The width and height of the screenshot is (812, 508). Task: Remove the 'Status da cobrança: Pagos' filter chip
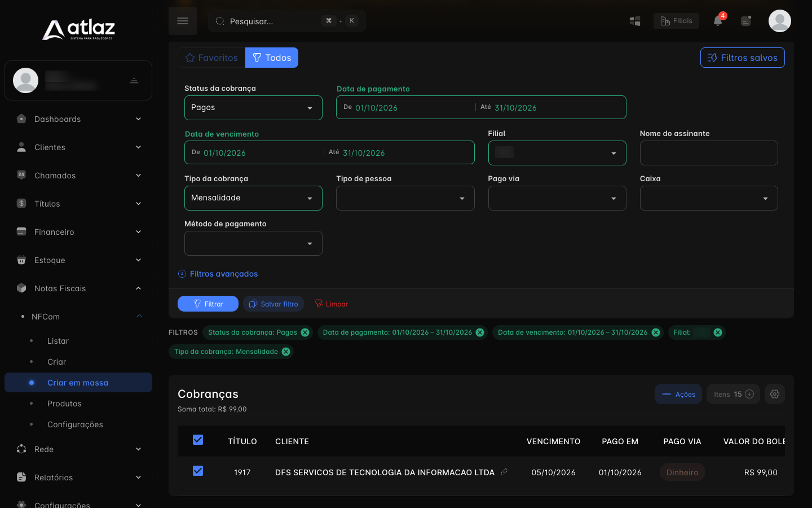[305, 332]
